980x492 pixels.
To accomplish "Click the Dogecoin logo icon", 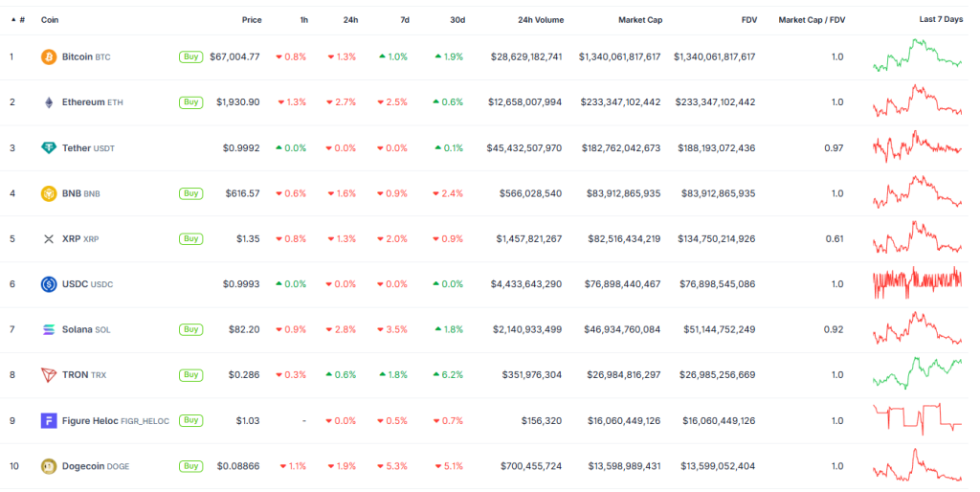I will click(49, 466).
